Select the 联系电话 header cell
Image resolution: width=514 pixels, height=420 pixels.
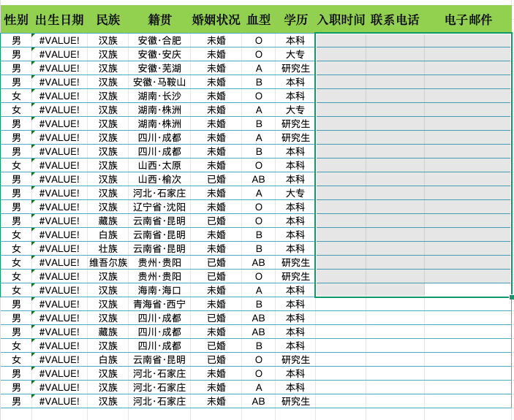395,19
